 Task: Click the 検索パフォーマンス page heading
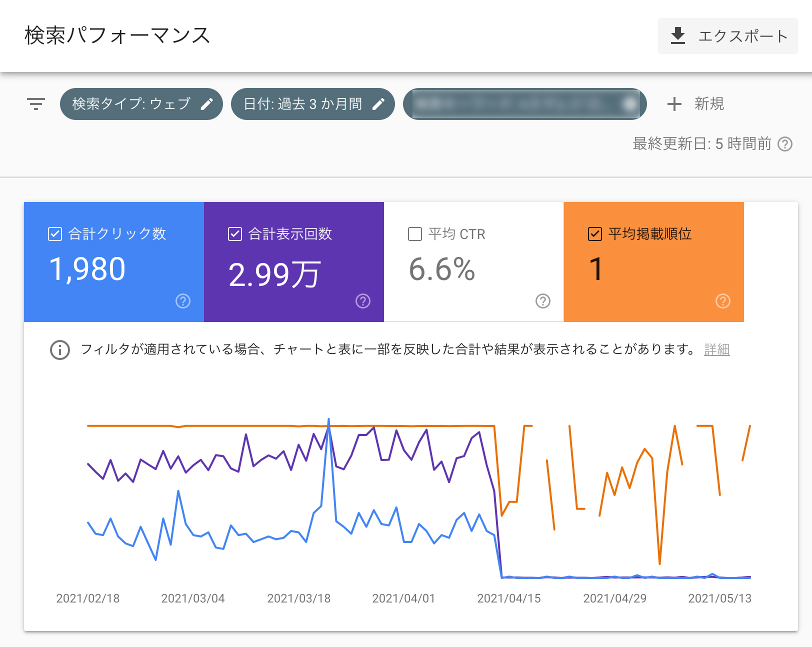pyautogui.click(x=117, y=35)
